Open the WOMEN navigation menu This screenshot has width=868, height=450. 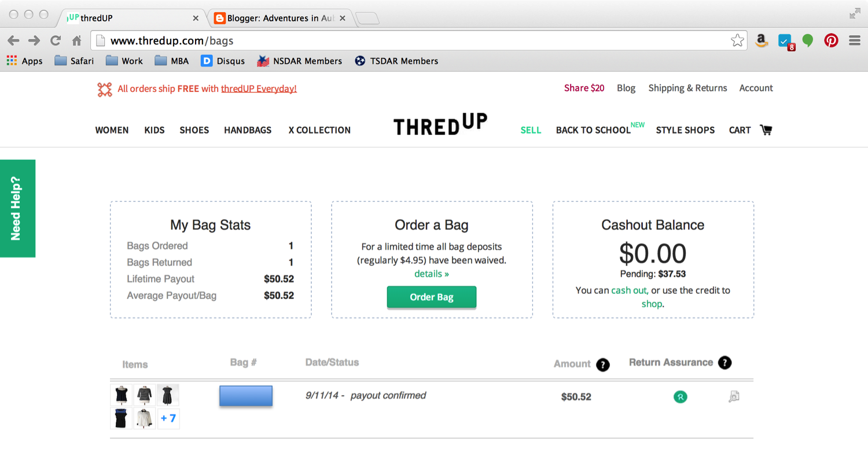[x=112, y=130]
